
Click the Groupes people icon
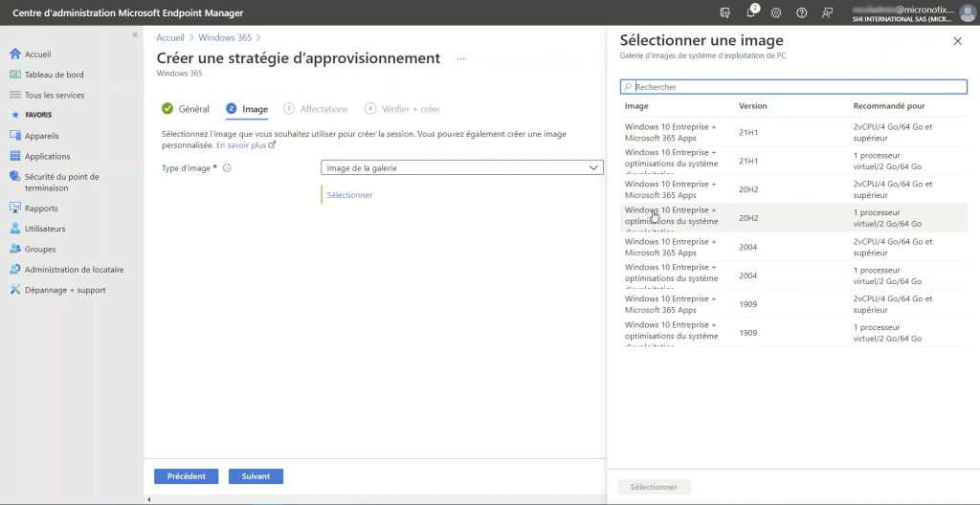[x=15, y=249]
